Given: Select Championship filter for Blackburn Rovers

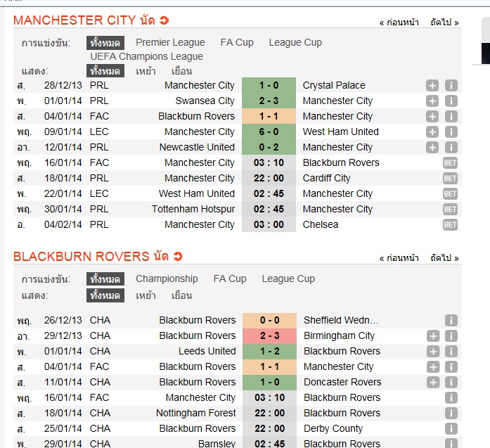Looking at the screenshot, I should coord(167,279).
